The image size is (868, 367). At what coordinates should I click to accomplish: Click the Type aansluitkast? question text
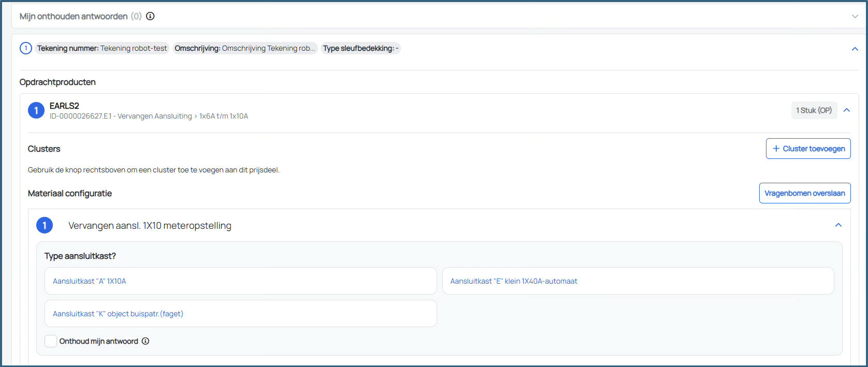[x=80, y=256]
